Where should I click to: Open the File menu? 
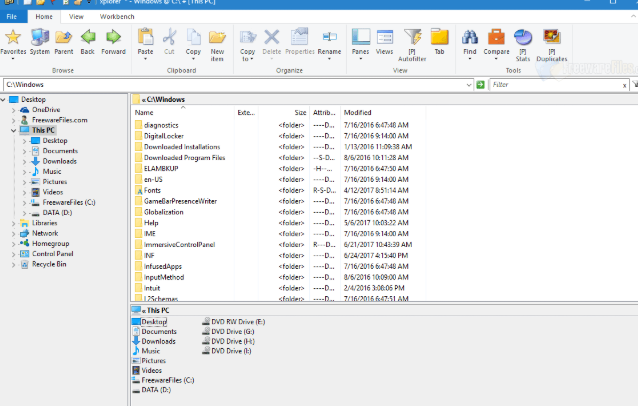point(12,17)
